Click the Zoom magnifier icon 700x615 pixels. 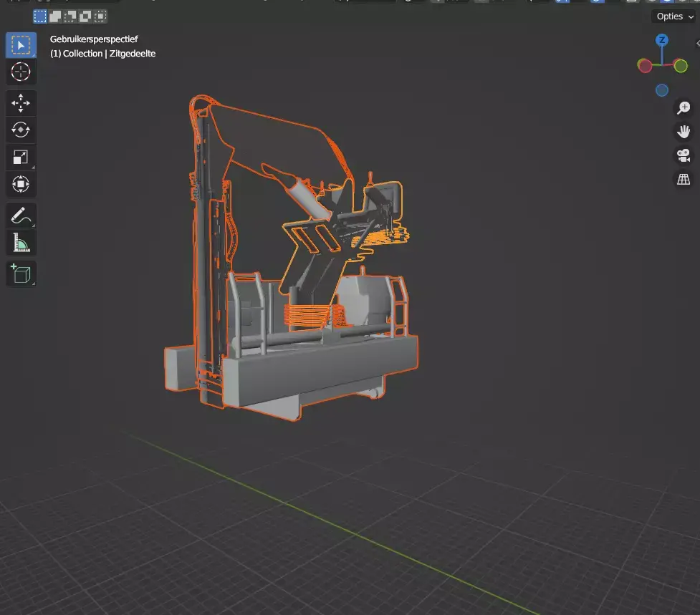click(x=683, y=107)
